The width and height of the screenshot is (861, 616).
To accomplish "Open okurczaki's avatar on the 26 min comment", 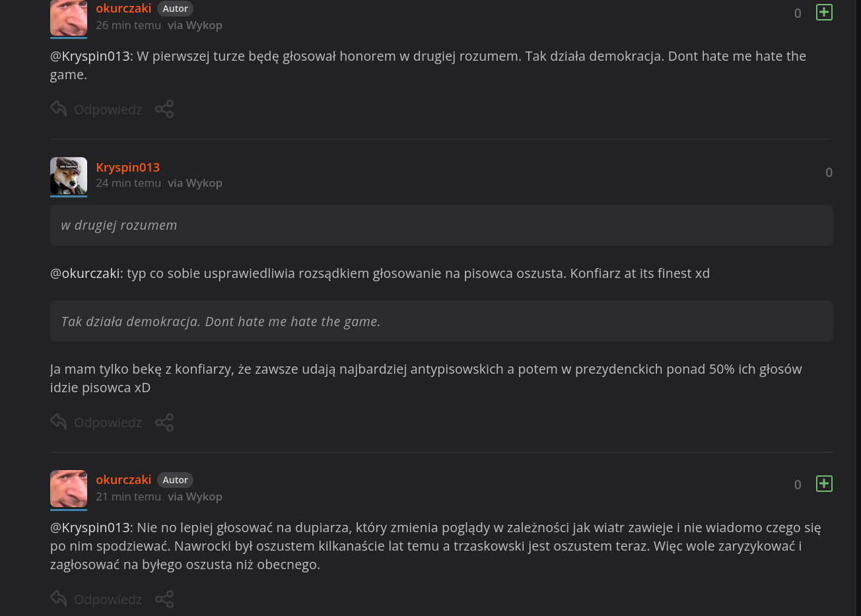I will click(x=69, y=18).
